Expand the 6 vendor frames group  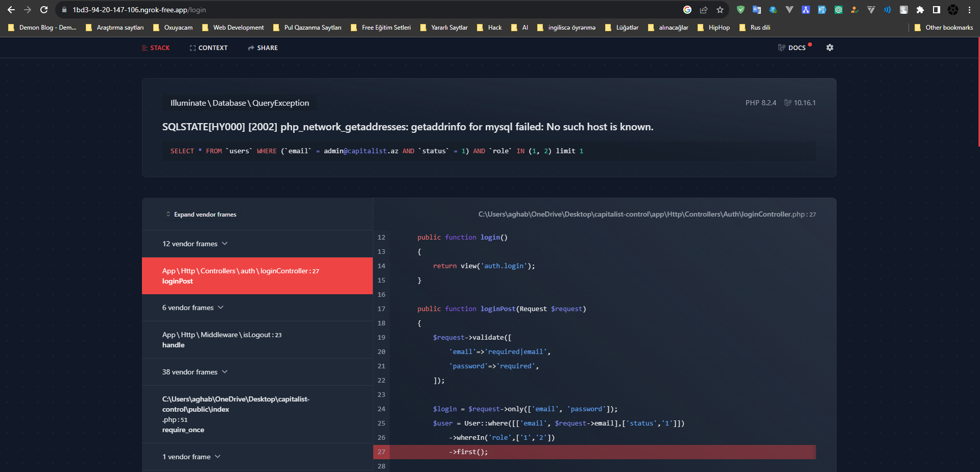click(x=257, y=308)
